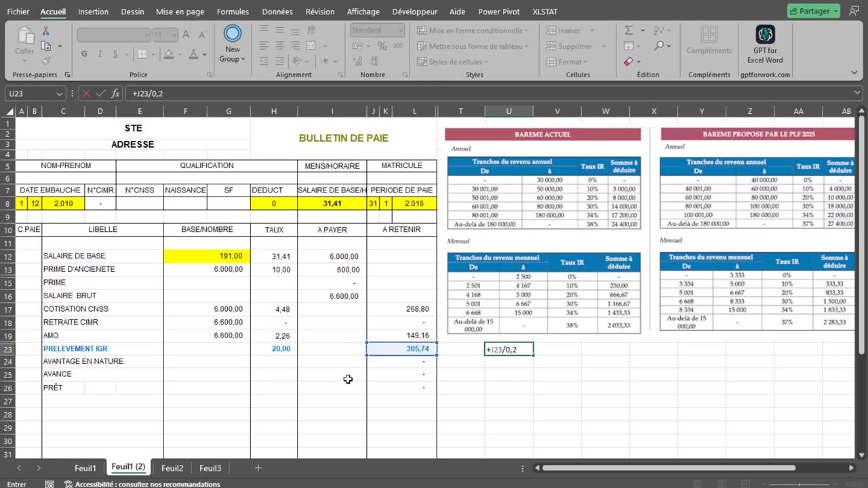The height and width of the screenshot is (488, 868).
Task: Add a new sheet with plus button
Action: click(258, 468)
